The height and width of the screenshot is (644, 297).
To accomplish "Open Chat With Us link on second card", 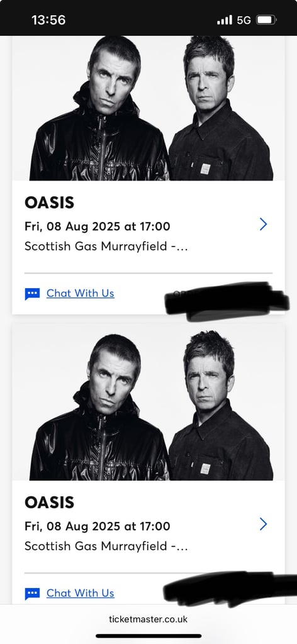I will 80,593.
